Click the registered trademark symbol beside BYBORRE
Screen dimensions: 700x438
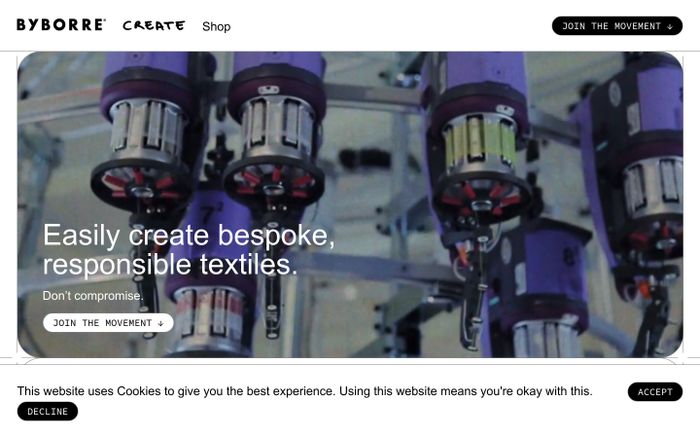click(x=104, y=20)
